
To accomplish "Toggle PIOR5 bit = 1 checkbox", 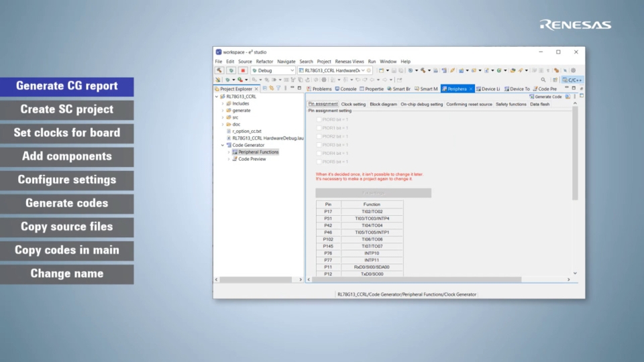I will [319, 162].
